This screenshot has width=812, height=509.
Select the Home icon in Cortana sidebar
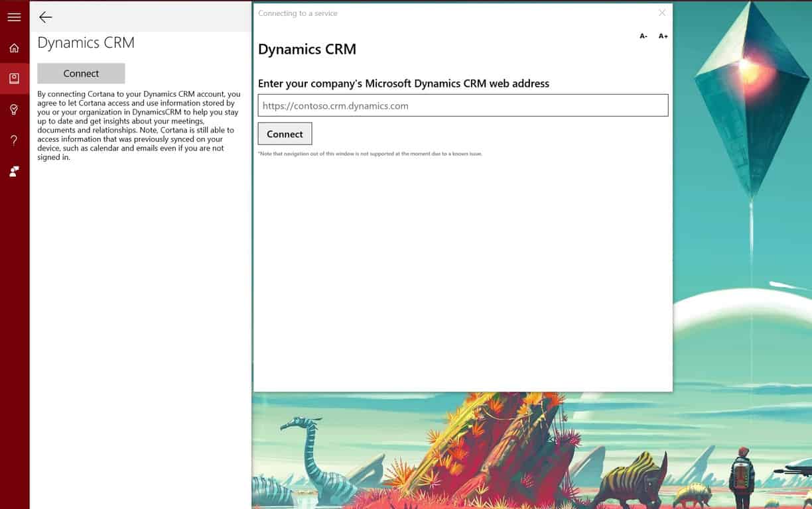tap(14, 48)
